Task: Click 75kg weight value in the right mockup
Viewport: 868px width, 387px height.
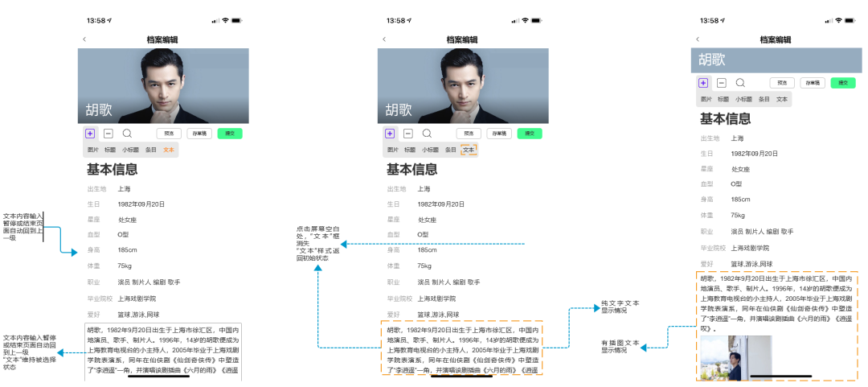Action: pos(738,216)
